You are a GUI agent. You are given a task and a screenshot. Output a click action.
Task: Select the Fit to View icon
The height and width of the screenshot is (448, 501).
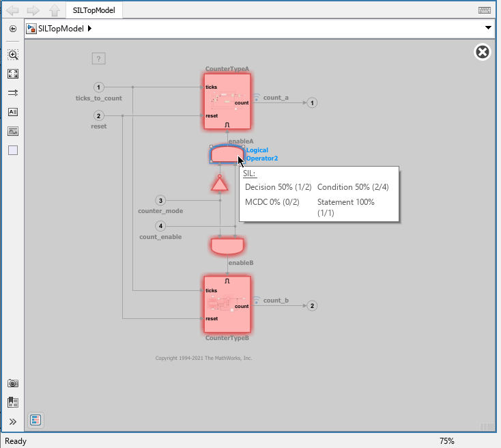13,74
